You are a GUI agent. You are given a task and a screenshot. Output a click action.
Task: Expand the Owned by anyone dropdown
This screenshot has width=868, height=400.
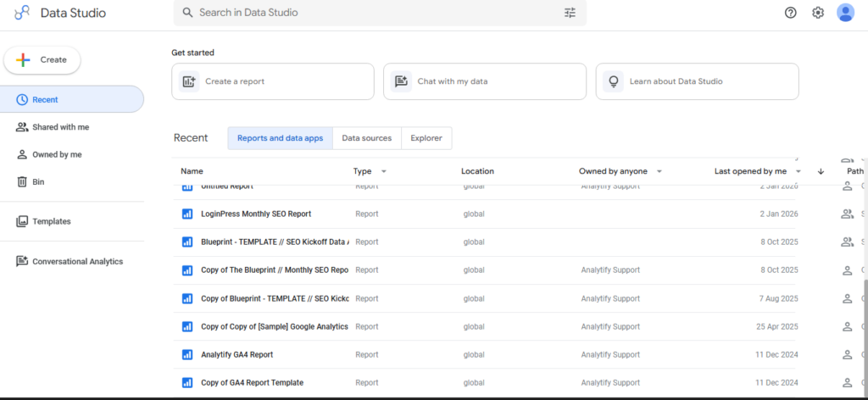point(659,171)
